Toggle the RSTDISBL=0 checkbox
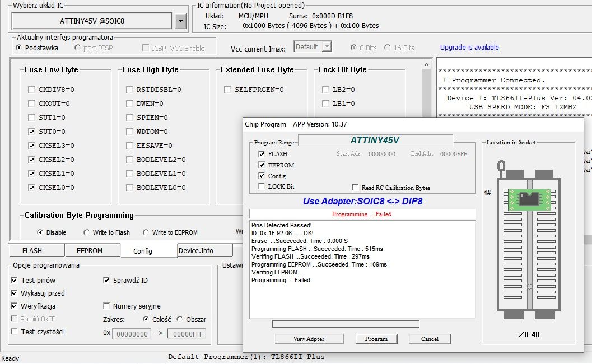Screen dimensions: 592x364 tap(129, 90)
